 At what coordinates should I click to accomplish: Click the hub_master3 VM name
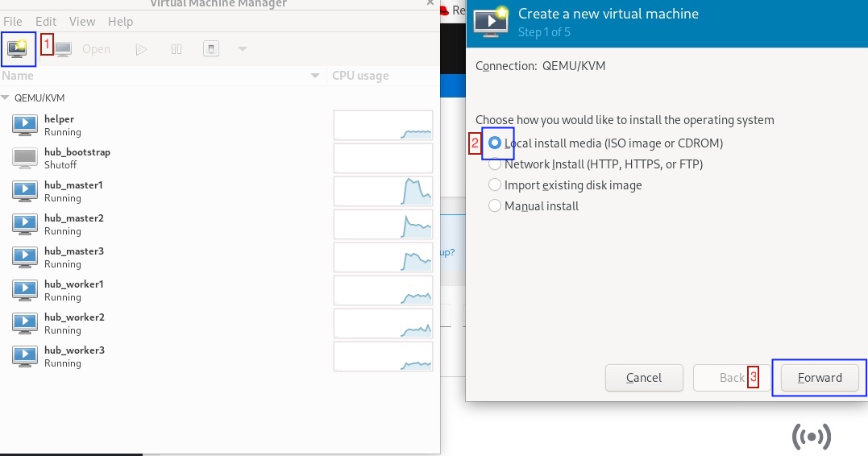click(74, 251)
